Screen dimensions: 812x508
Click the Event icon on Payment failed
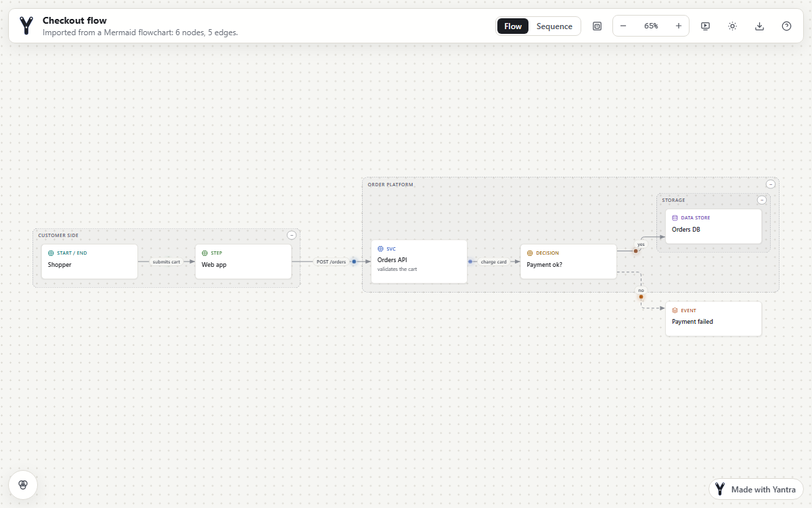pos(675,310)
